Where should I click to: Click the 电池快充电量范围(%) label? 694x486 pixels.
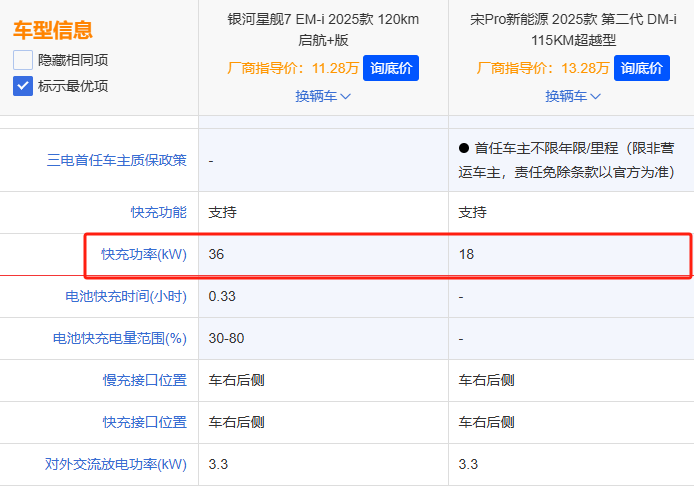point(120,338)
